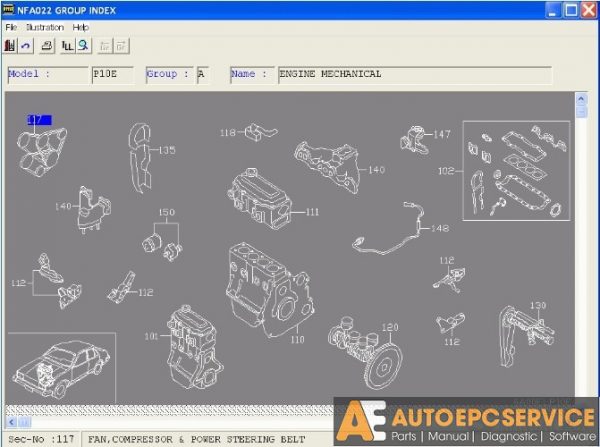Open the Illustration menu
This screenshot has width=600, height=447.
click(x=45, y=27)
